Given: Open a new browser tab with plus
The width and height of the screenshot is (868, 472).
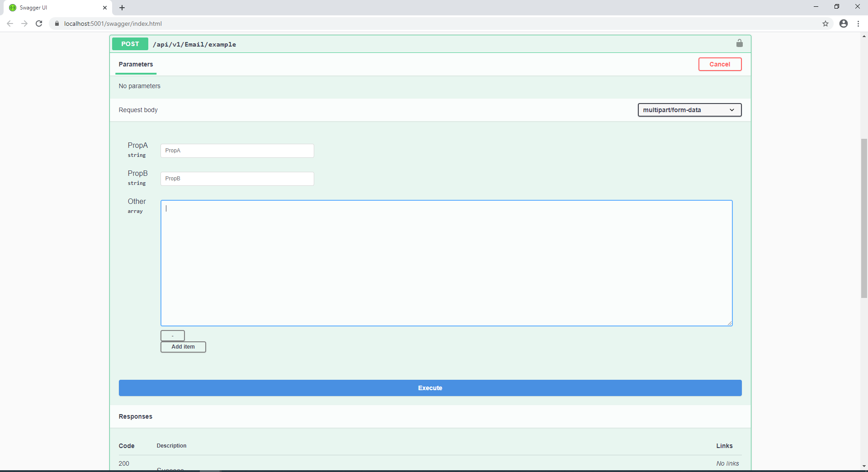Looking at the screenshot, I should pyautogui.click(x=122, y=8).
